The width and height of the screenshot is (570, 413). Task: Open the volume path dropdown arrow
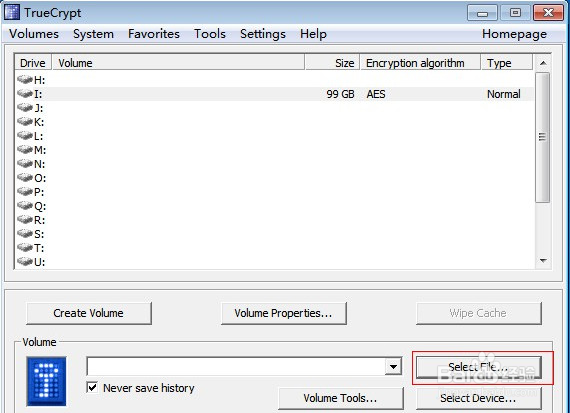[393, 366]
